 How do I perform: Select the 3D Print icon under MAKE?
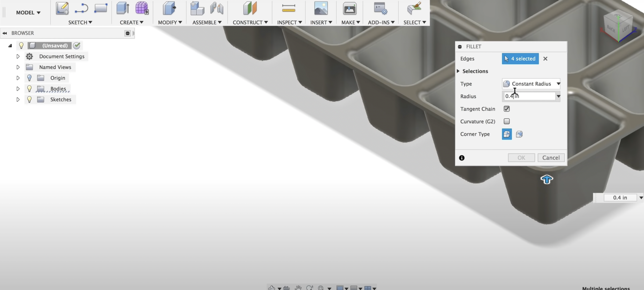pyautogui.click(x=349, y=8)
